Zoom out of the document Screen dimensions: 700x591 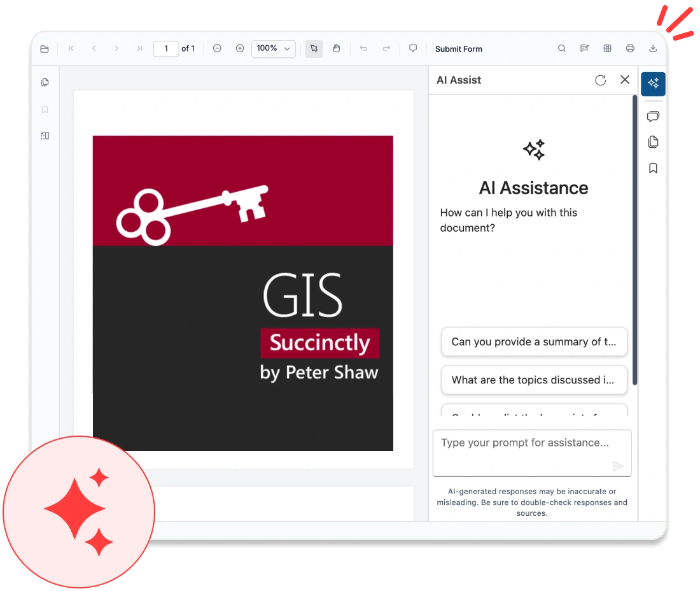(x=217, y=48)
